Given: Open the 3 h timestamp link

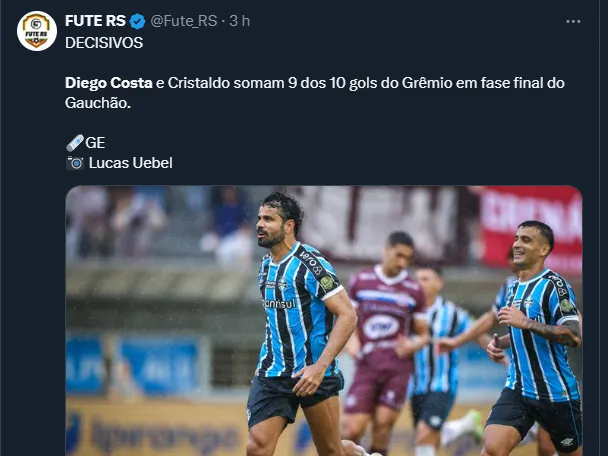Looking at the screenshot, I should pyautogui.click(x=239, y=21).
